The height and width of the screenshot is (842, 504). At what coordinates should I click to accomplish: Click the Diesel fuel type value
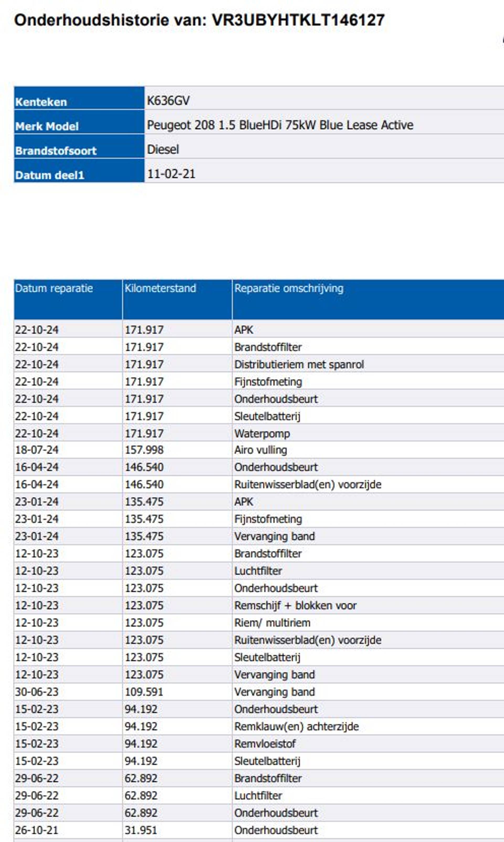click(x=163, y=149)
